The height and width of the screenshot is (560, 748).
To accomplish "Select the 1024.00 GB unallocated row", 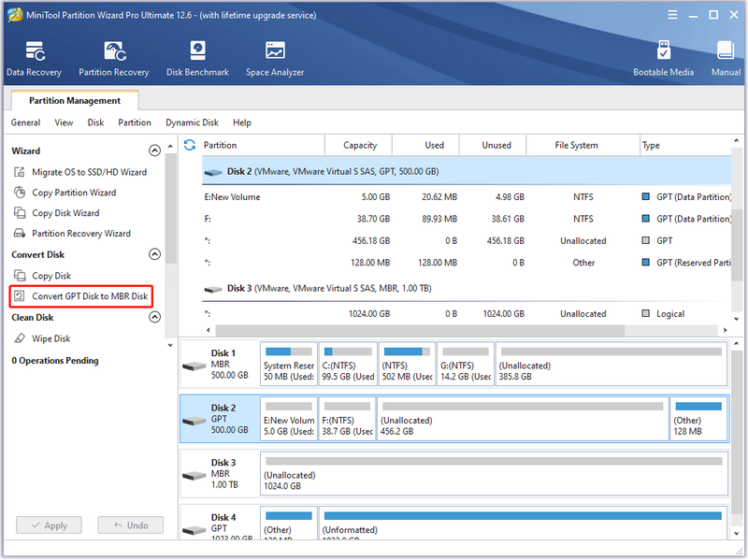I will click(x=467, y=314).
